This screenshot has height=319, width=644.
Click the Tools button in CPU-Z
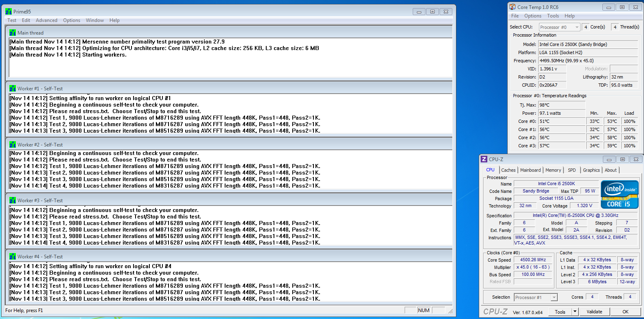(560, 312)
